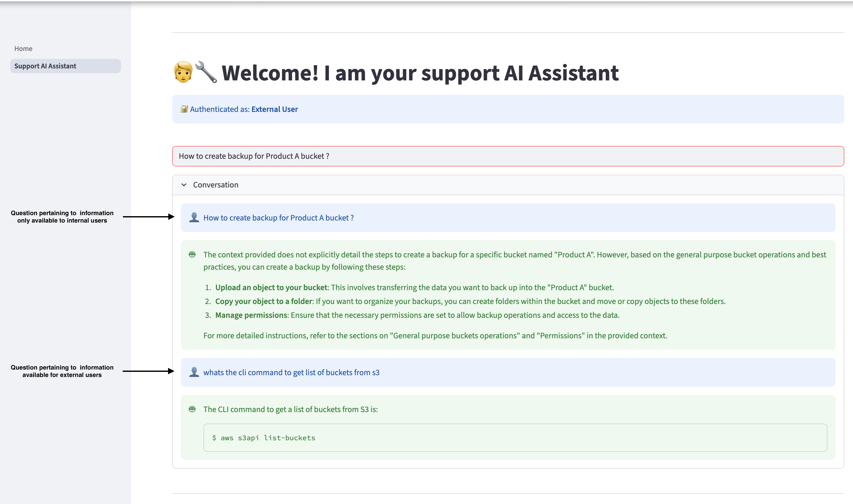Click the lock icon before Authenticated as
Screen dimensions: 853x504
(x=184, y=109)
